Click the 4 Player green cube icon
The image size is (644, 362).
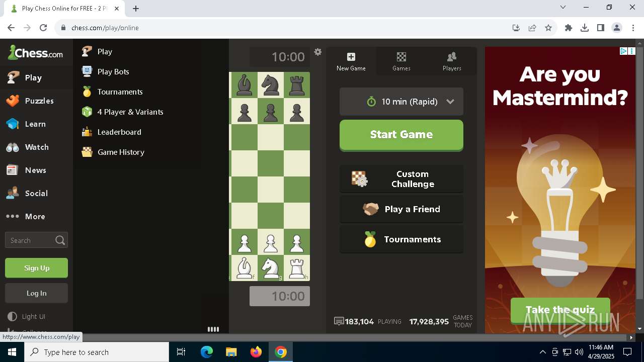pos(87,112)
